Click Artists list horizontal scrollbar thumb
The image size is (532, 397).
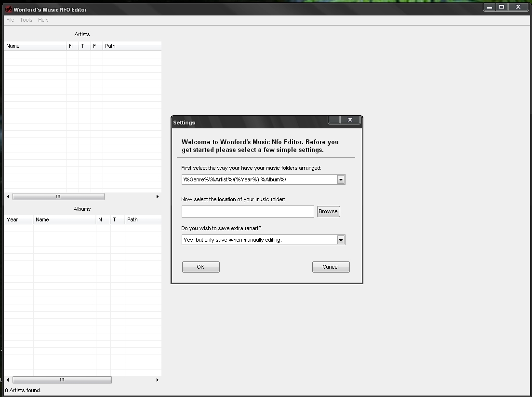pyautogui.click(x=58, y=197)
